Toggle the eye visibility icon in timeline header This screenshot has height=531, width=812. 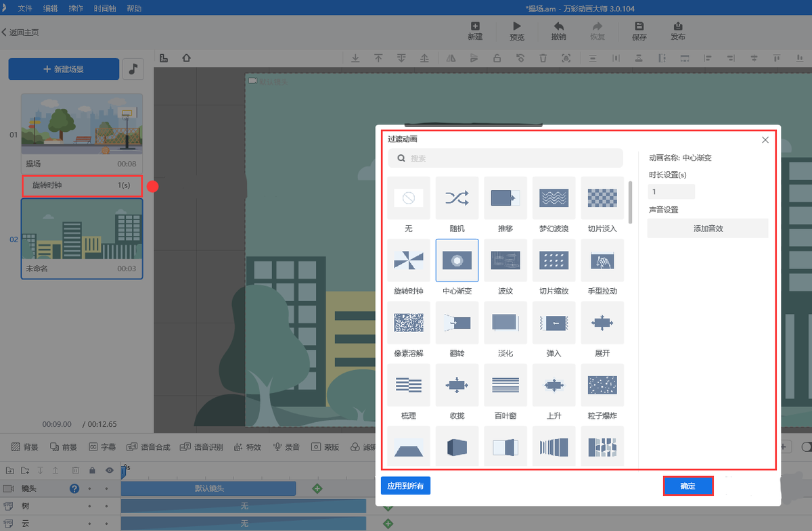click(x=110, y=470)
